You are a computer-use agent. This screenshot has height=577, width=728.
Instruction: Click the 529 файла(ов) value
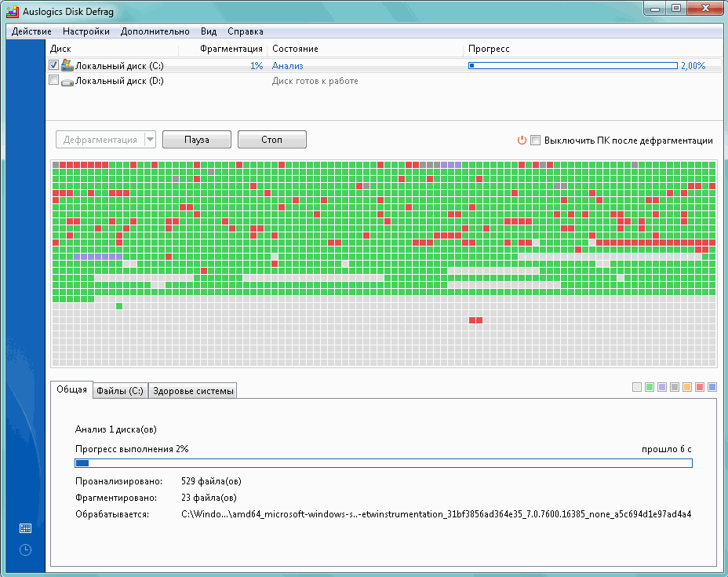[x=211, y=480]
